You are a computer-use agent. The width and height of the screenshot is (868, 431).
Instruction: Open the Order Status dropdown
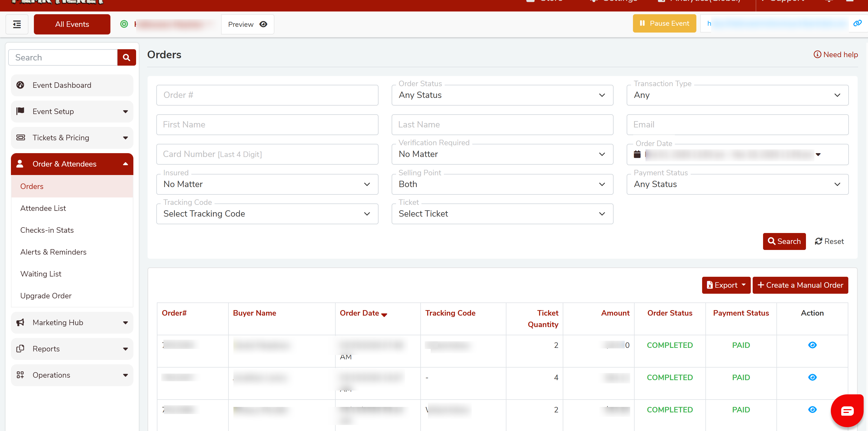tap(502, 95)
